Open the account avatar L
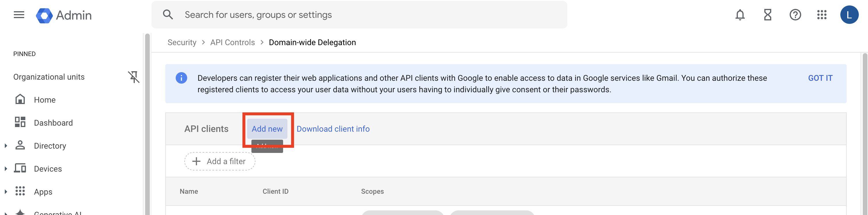868x215 pixels. pyautogui.click(x=849, y=15)
